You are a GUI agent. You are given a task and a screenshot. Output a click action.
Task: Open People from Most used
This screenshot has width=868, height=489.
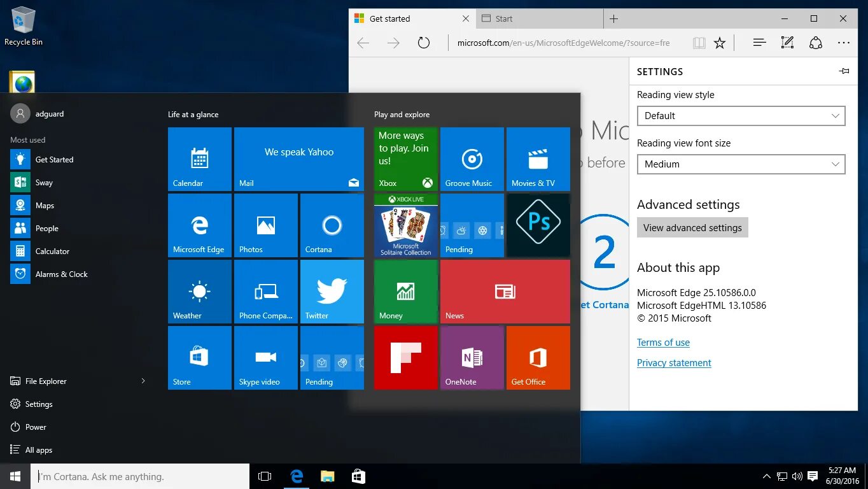(x=80, y=228)
